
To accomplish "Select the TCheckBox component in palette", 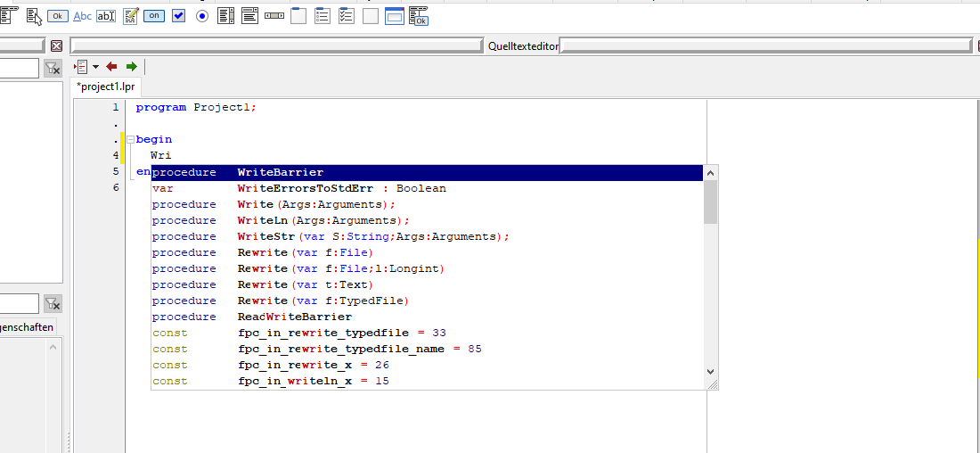I will 179,16.
